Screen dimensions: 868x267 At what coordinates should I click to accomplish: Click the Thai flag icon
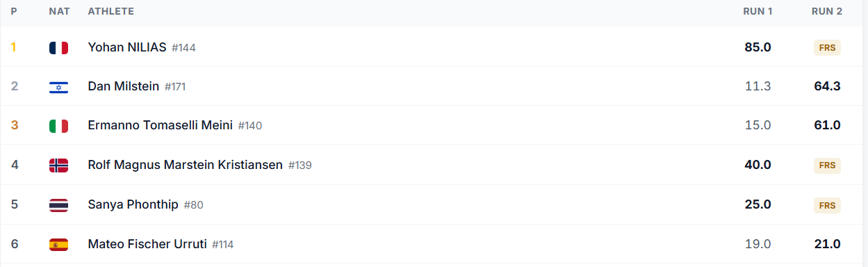pos(58,205)
